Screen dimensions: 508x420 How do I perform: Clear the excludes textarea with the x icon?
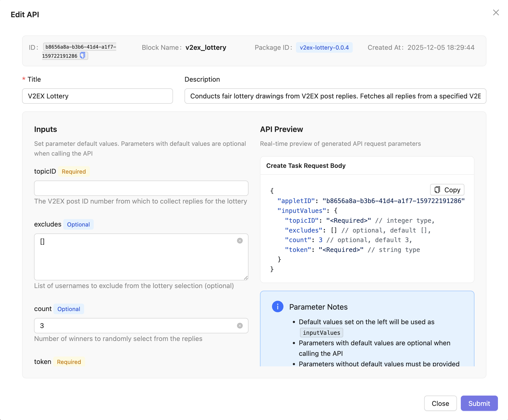tap(240, 241)
